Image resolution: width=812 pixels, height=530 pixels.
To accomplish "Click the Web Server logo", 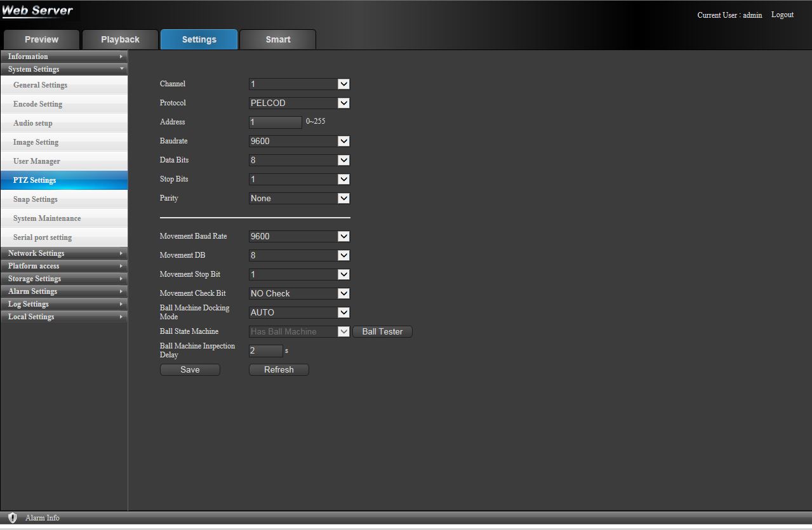I will 38,11.
